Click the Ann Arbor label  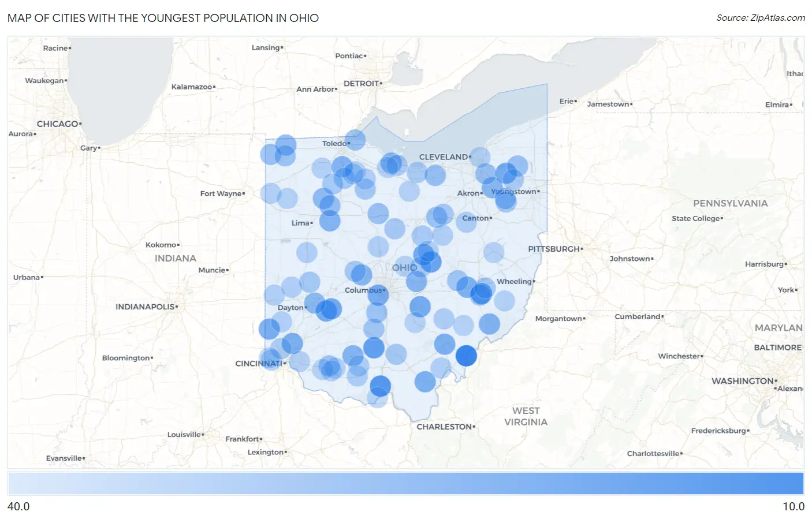point(315,89)
